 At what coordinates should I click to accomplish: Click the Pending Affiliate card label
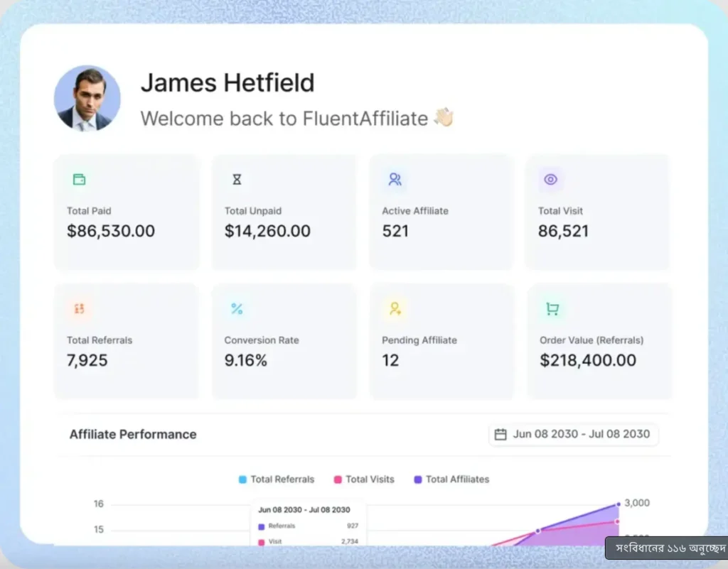419,340
